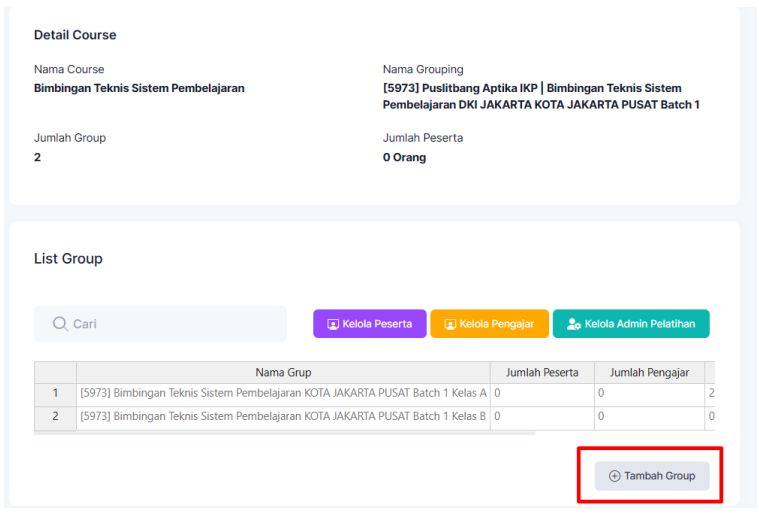Screen dimensions: 759x514
Task: Click the person icon on Kelola Pengajar
Action: 450,324
